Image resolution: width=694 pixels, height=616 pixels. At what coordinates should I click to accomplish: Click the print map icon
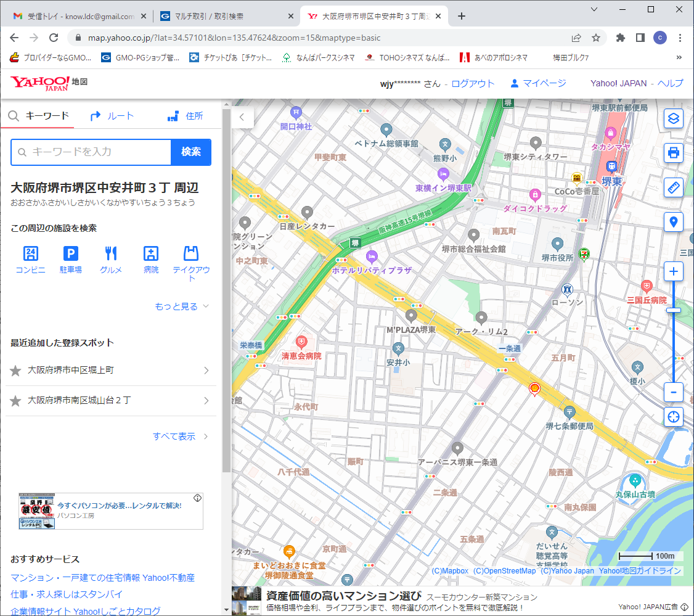(x=674, y=153)
